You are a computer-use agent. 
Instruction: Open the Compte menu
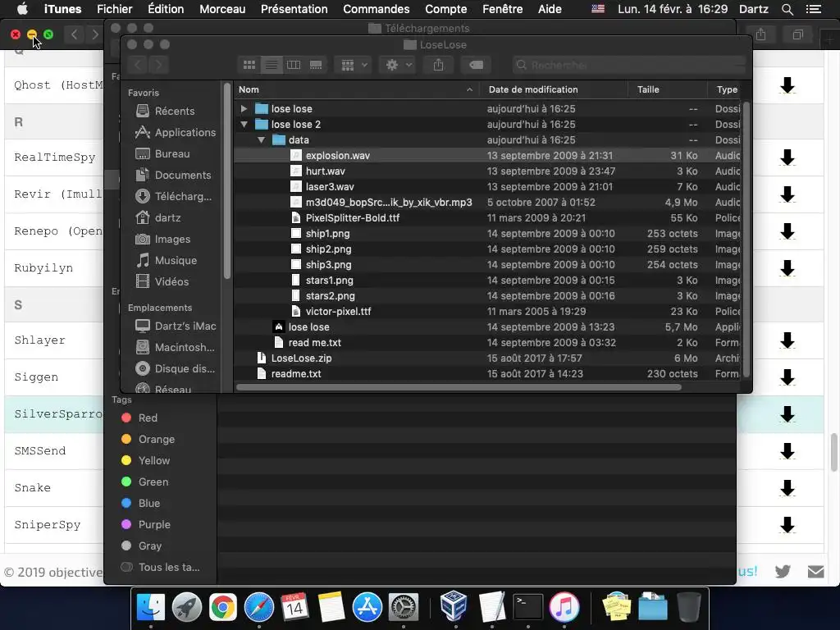(x=445, y=9)
